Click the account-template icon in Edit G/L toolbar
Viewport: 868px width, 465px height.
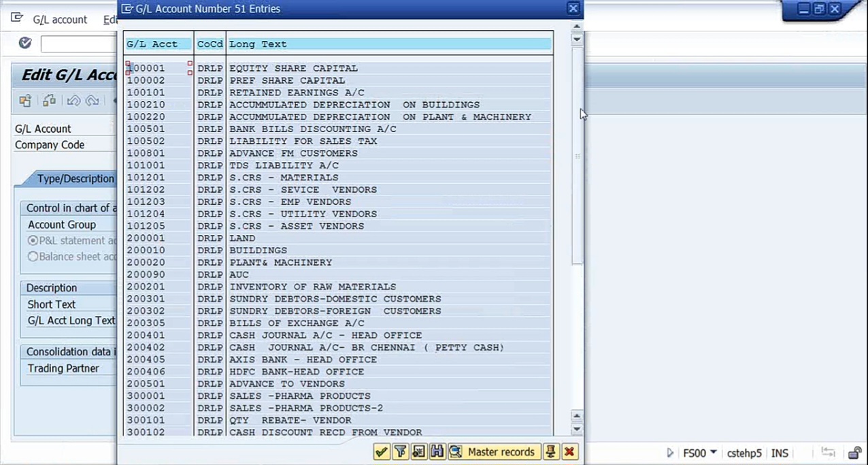coord(49,101)
